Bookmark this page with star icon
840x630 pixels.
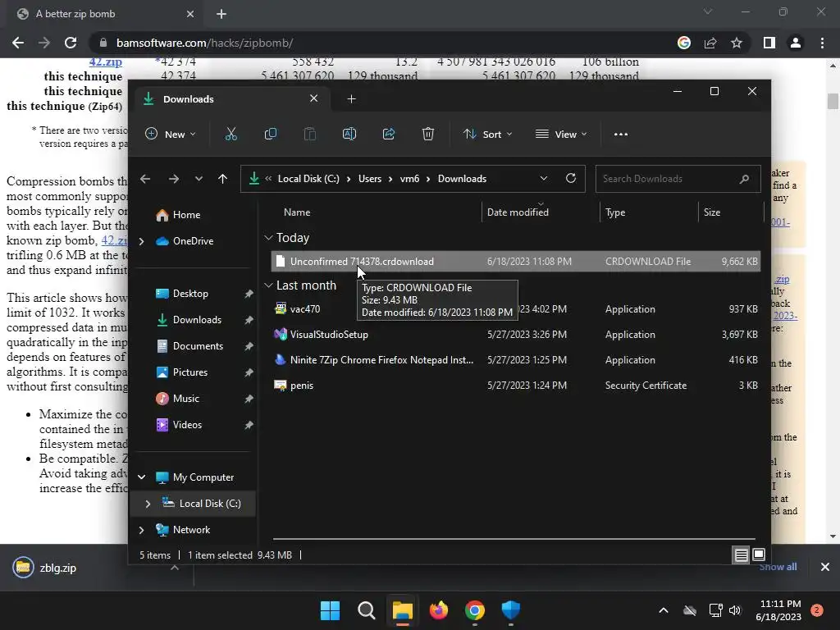(x=737, y=43)
